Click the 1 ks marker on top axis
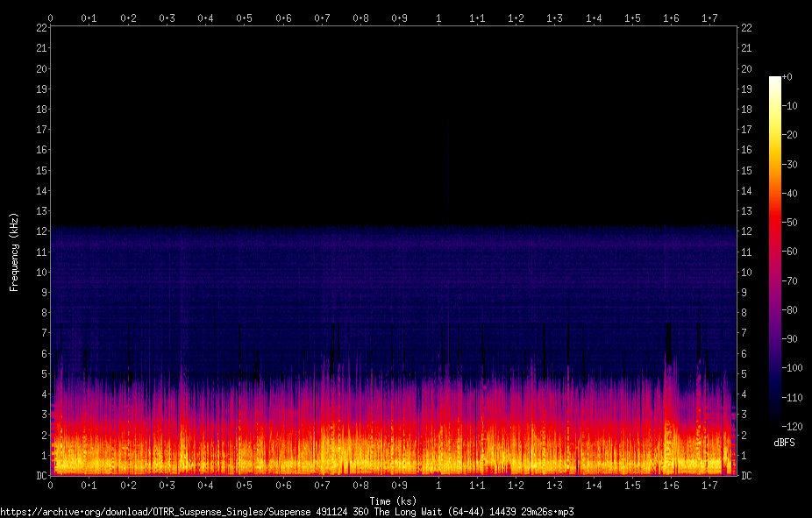 [x=438, y=18]
